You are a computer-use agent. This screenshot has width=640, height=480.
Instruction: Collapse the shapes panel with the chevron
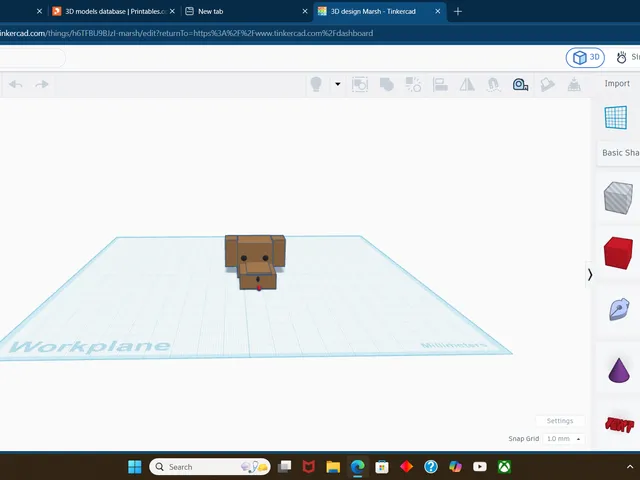click(x=590, y=275)
